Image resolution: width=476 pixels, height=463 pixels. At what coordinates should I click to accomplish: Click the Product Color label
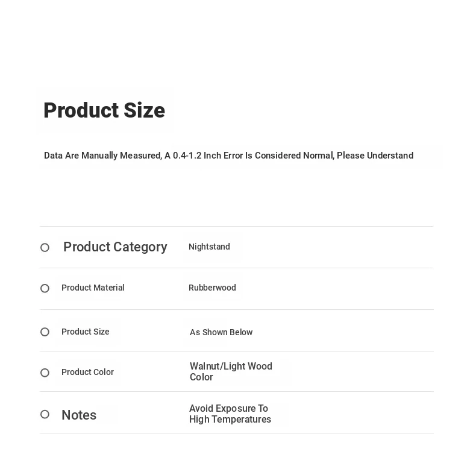click(x=87, y=372)
